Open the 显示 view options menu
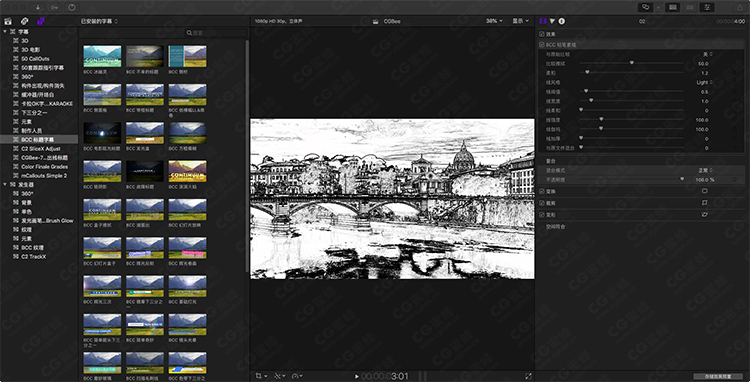750x382 pixels. pyautogui.click(x=521, y=21)
